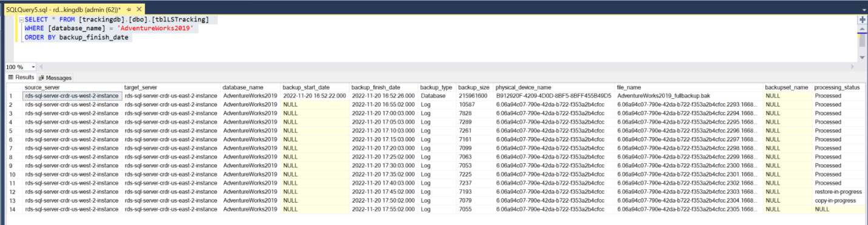Click the file_name column header
Image resolution: width=868 pixels, height=225 pixels.
click(x=689, y=87)
